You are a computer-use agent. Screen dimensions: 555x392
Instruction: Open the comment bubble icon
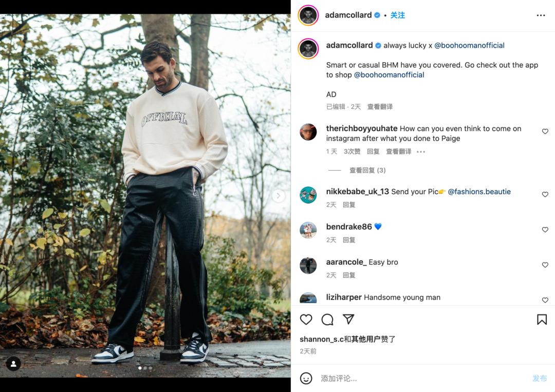click(327, 320)
